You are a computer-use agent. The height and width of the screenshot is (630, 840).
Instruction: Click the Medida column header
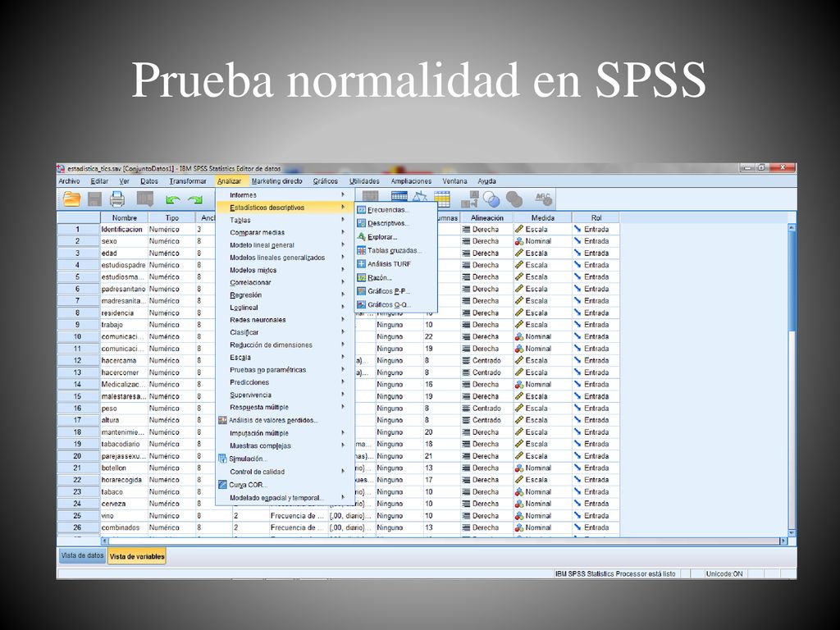click(543, 218)
